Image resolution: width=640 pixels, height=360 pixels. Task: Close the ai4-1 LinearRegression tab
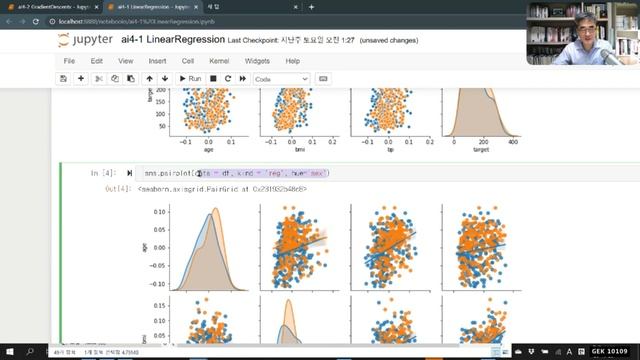[196, 7]
